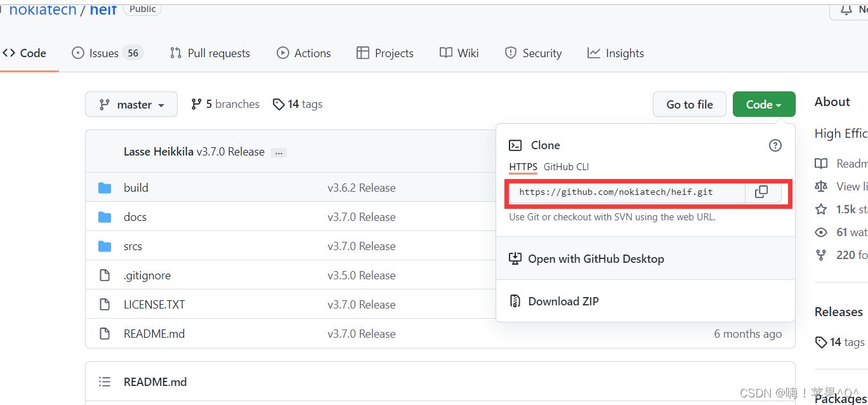View the 5 branches link
The image size is (868, 405).
225,104
